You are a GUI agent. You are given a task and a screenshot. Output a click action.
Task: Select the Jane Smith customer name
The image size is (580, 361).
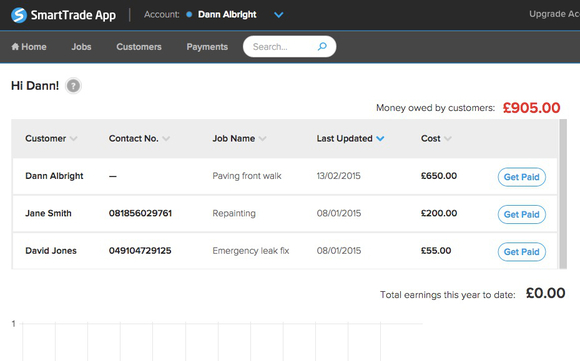(x=48, y=213)
